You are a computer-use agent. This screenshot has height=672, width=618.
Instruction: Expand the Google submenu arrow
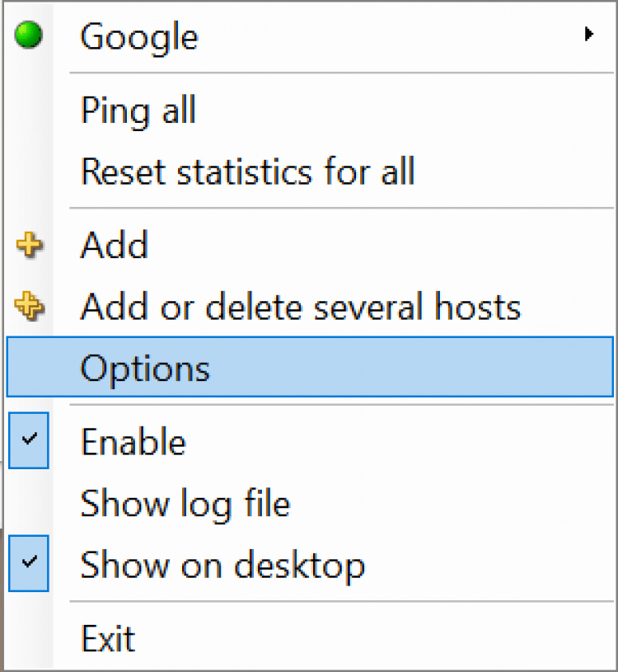[588, 35]
